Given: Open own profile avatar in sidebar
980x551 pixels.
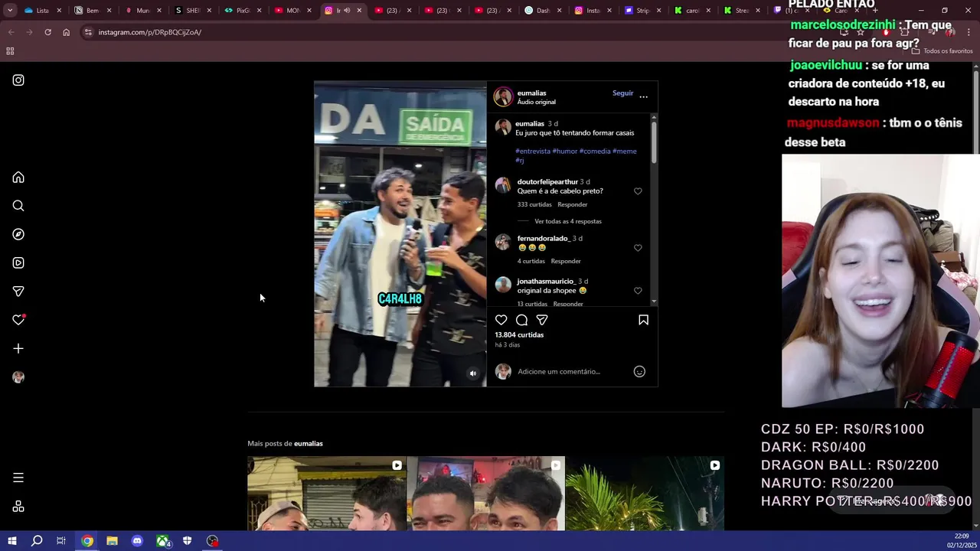Looking at the screenshot, I should (x=18, y=377).
